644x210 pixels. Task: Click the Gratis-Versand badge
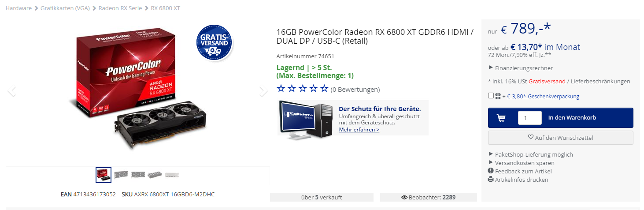tap(214, 42)
